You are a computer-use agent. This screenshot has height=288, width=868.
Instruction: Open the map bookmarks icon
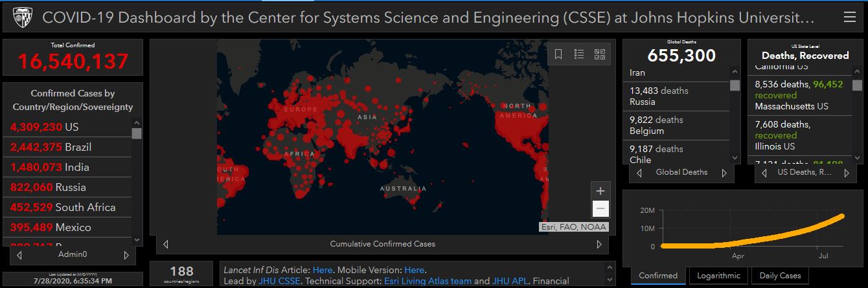(x=558, y=54)
